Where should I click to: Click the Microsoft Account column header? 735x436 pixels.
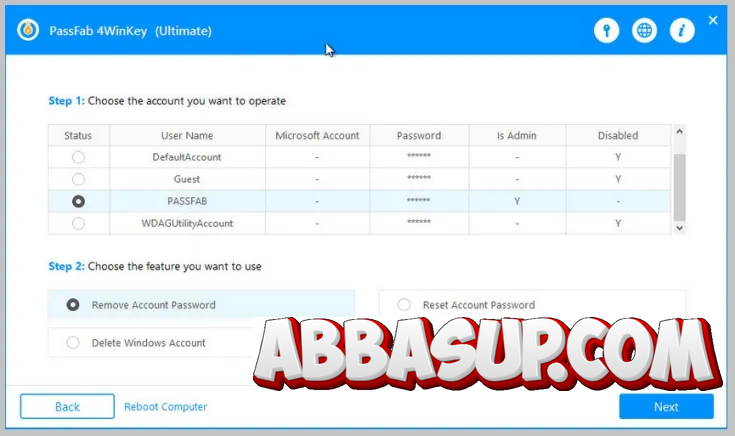(x=317, y=135)
